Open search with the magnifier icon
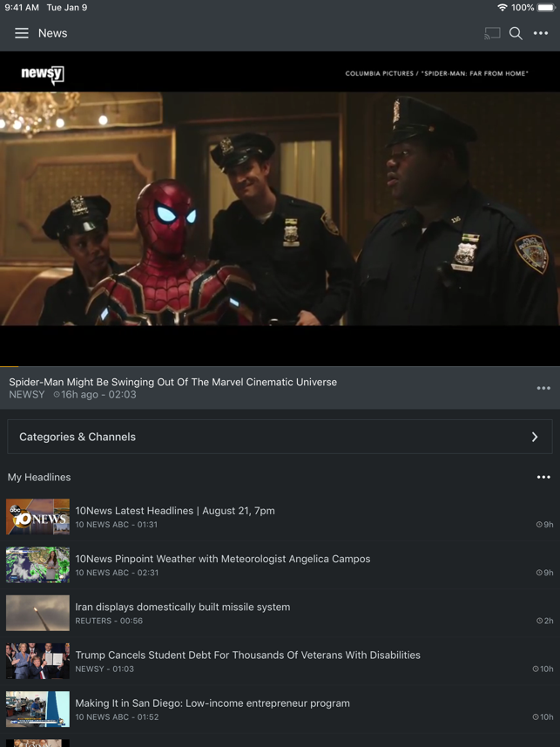Screen dimensions: 560x747 516,33
